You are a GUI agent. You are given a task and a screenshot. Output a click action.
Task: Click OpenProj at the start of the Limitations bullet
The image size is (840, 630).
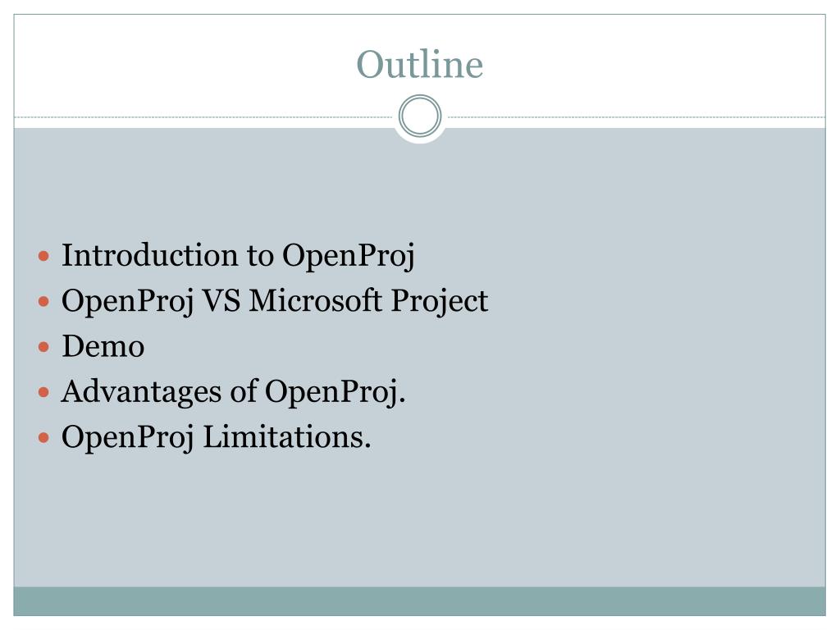coord(127,438)
